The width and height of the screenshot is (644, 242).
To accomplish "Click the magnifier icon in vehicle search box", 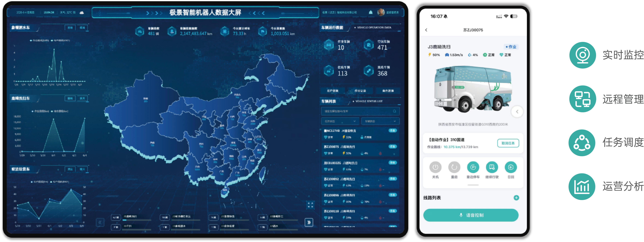I will (394, 111).
